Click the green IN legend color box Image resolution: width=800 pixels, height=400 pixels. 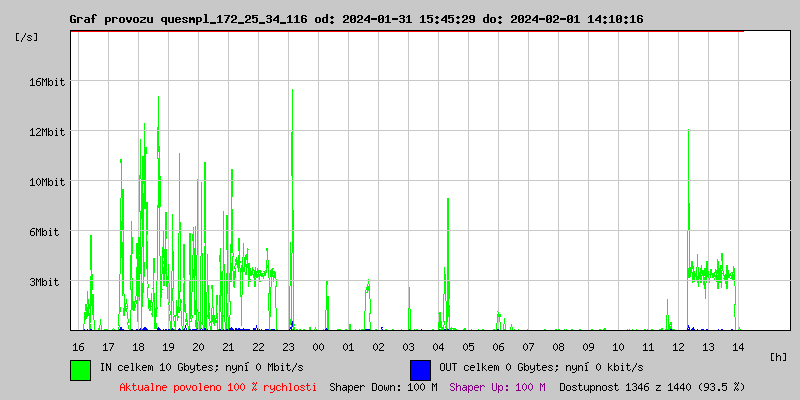tap(81, 370)
